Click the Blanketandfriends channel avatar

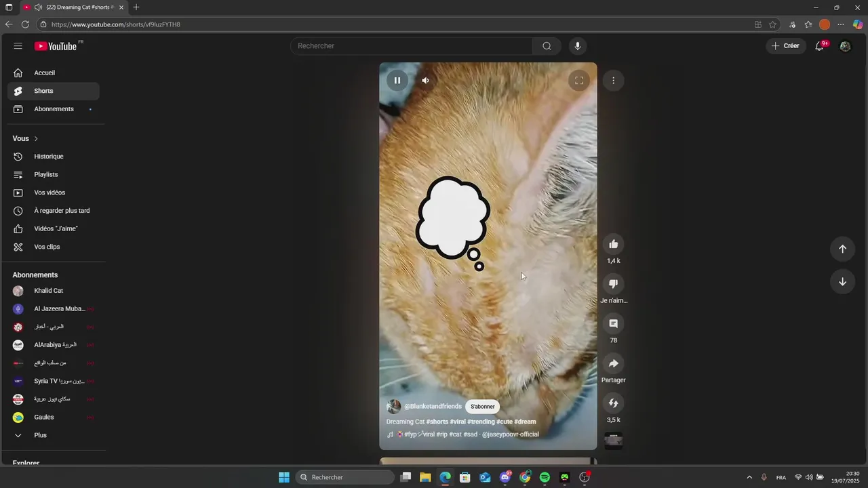393,407
